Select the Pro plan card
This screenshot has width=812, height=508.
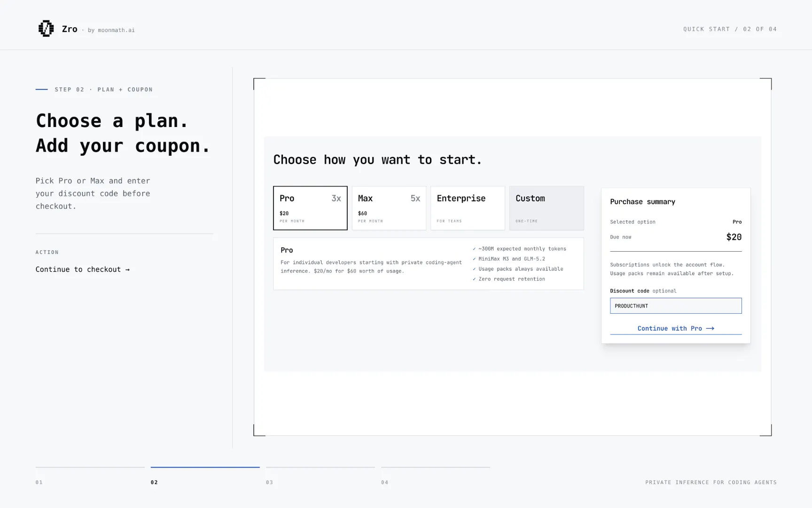310,208
